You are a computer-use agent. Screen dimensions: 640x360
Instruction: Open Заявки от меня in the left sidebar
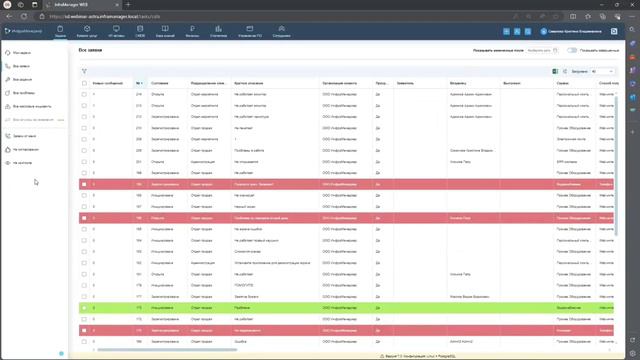24,136
